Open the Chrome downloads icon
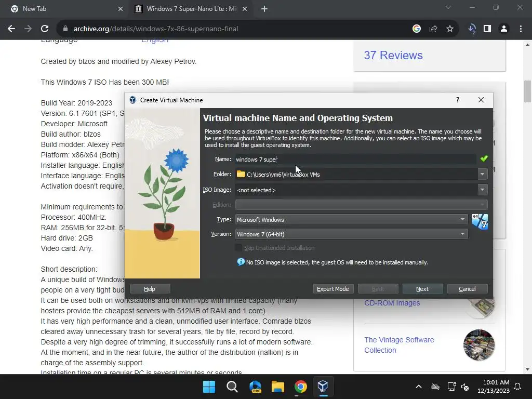The height and width of the screenshot is (399, 532). point(472,29)
